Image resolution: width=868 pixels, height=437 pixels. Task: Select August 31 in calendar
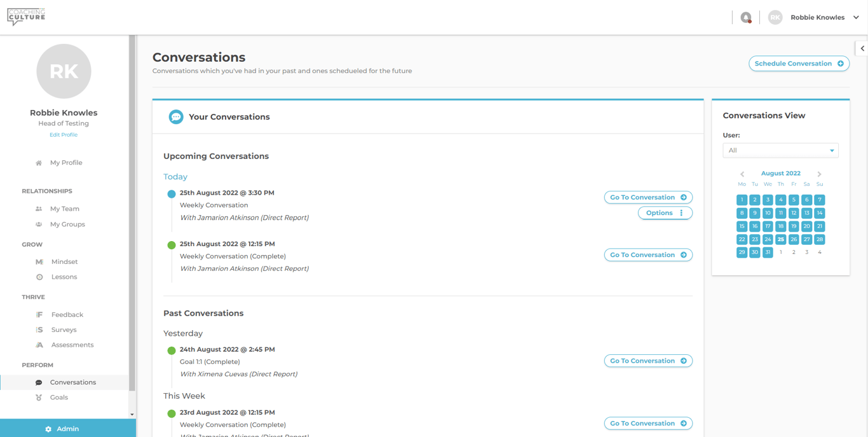pos(768,253)
